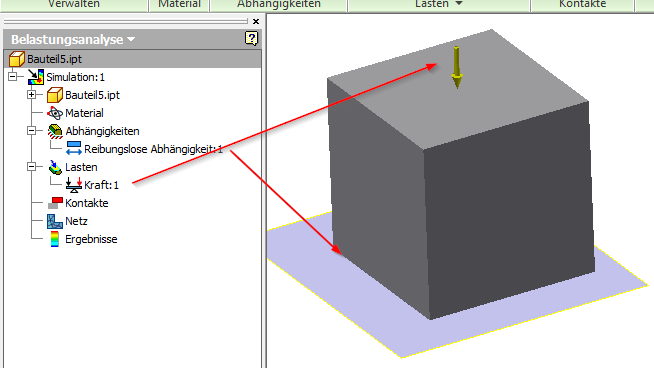This screenshot has height=368, width=654.
Task: Select Reibungslose Abhängigkeit:1 label
Action: click(x=153, y=149)
